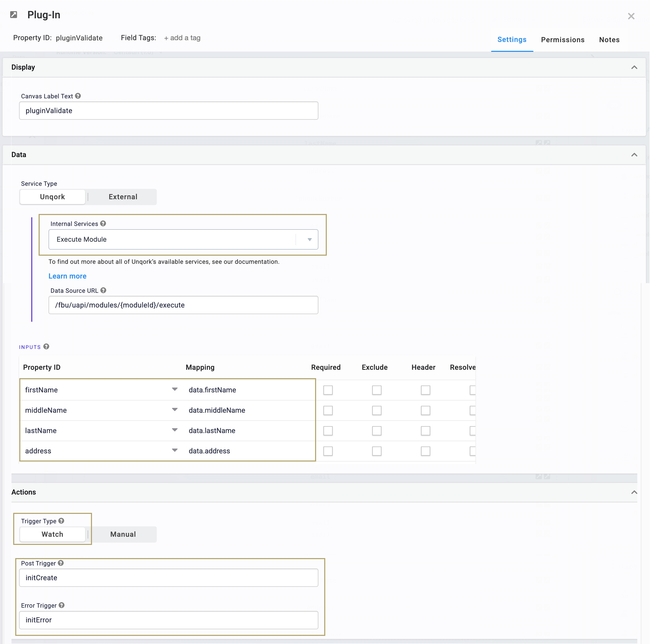Open the Internal Services help tooltip
The width and height of the screenshot is (650, 644).
click(x=103, y=223)
